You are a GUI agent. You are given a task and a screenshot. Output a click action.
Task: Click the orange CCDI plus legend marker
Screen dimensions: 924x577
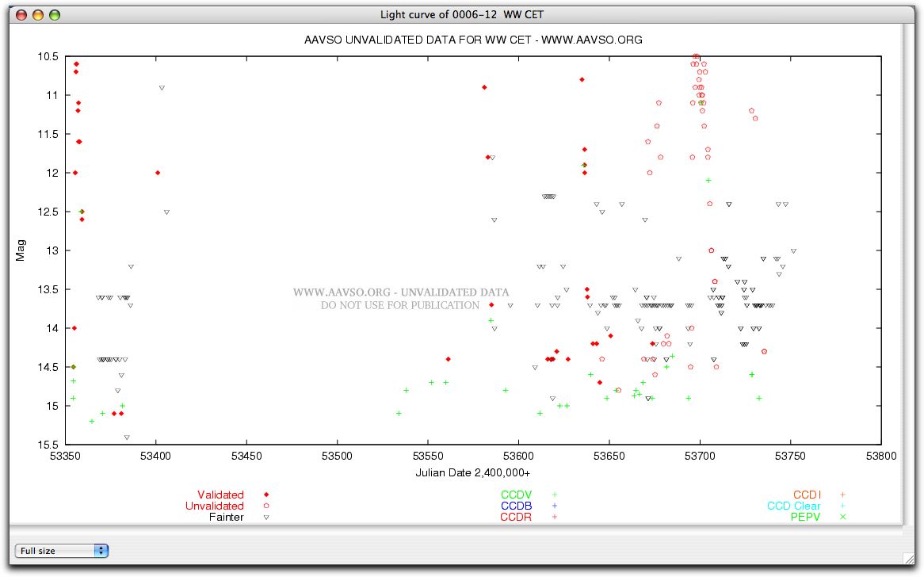pyautogui.click(x=843, y=495)
